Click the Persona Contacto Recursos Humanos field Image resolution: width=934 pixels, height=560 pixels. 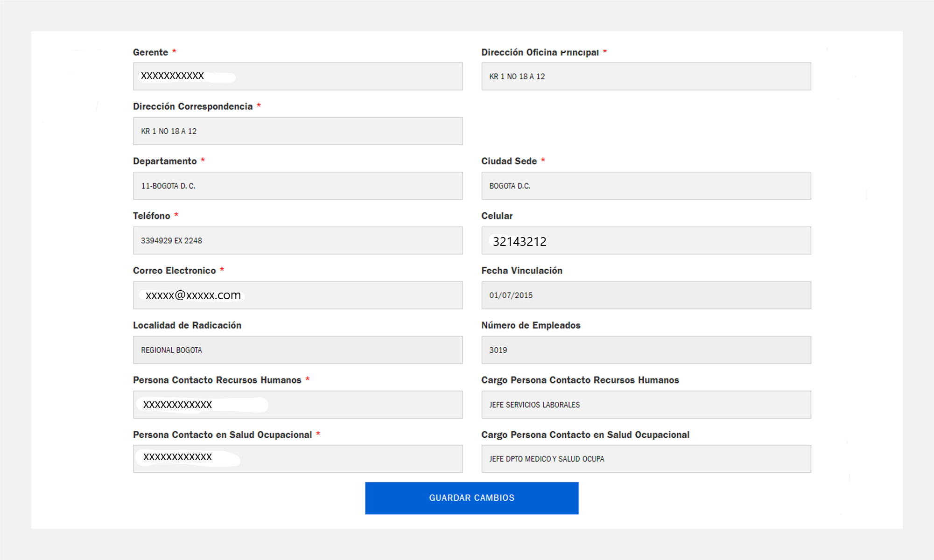pos(298,405)
